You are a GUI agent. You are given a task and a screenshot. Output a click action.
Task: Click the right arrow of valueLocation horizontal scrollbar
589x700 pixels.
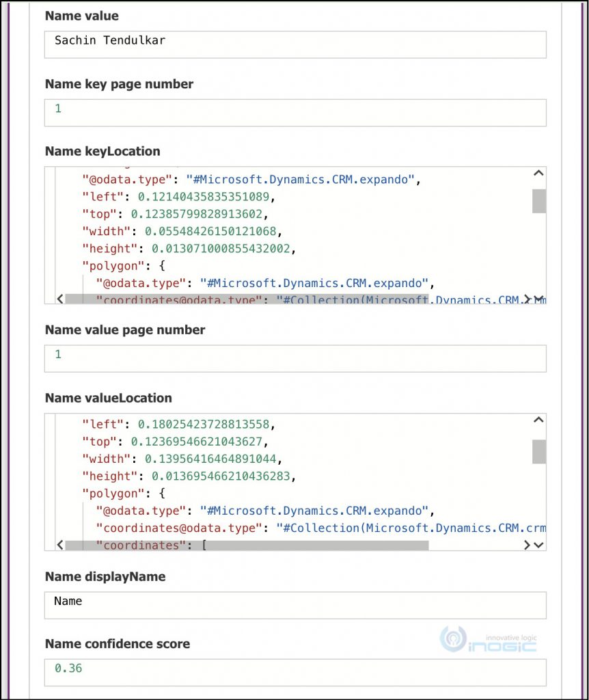pos(528,544)
